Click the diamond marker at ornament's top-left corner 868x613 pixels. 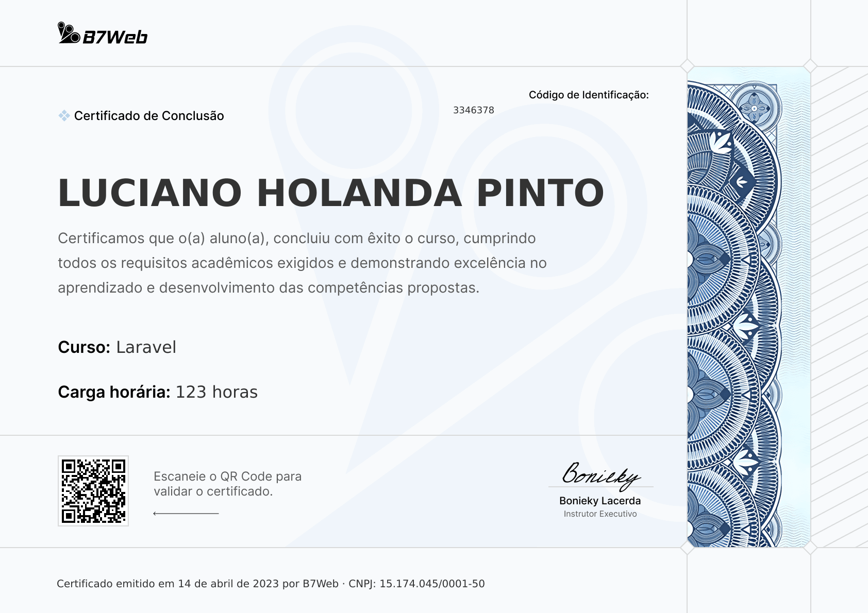687,66
